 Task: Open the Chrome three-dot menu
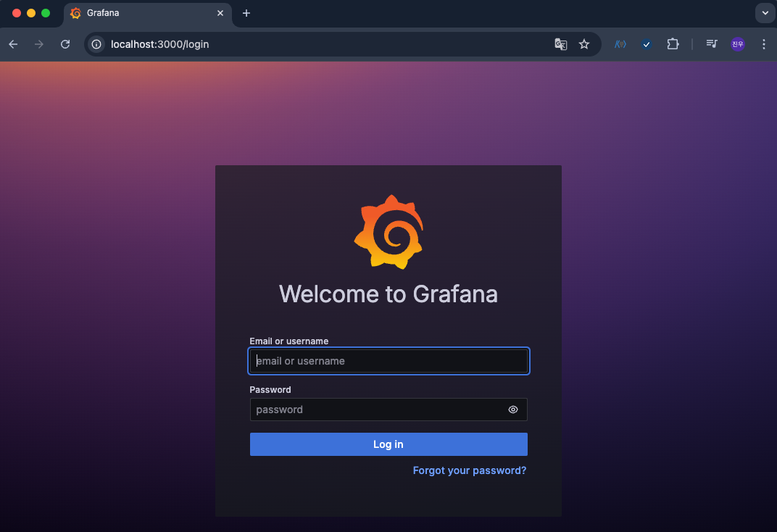764,44
